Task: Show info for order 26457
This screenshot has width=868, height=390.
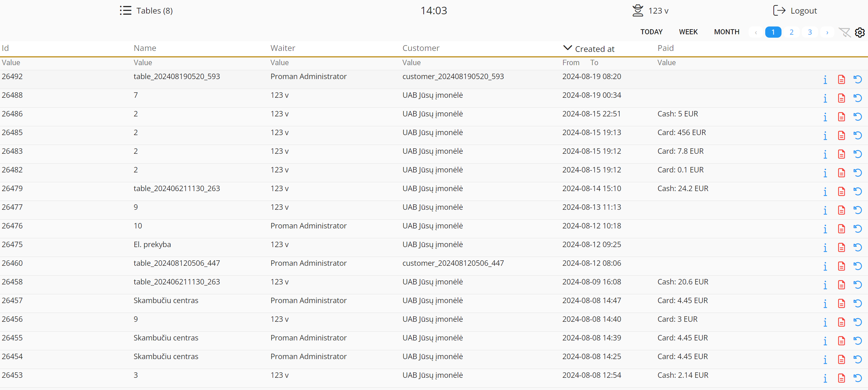Action: click(x=825, y=304)
